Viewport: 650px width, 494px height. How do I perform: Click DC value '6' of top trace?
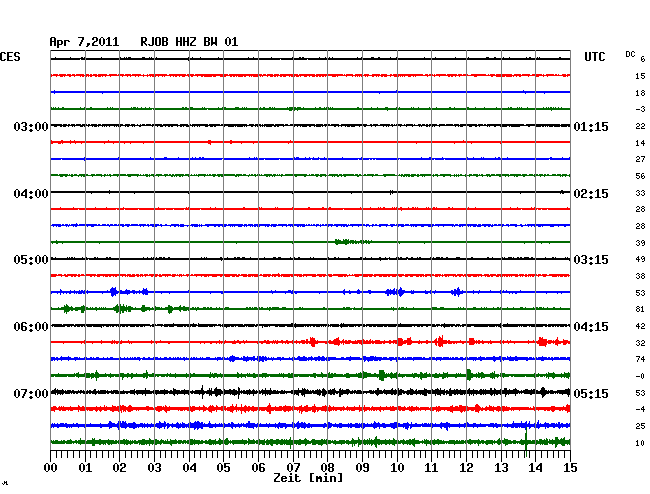643,59
